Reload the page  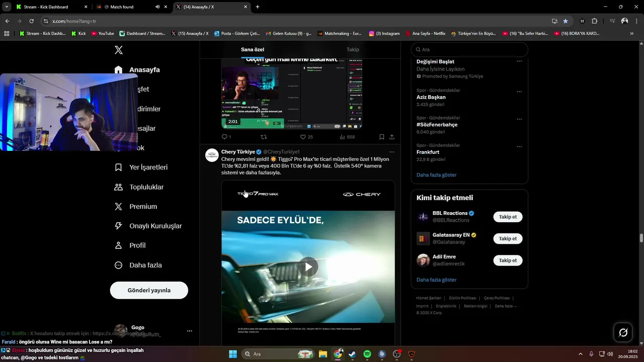click(x=31, y=21)
